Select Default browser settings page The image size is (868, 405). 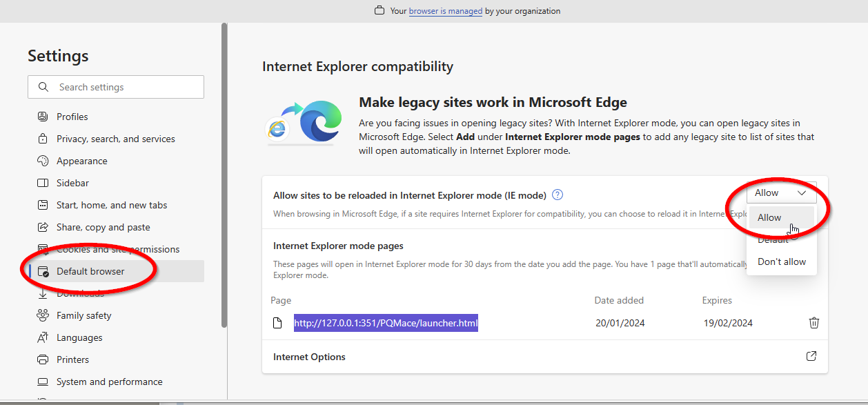pyautogui.click(x=117, y=271)
